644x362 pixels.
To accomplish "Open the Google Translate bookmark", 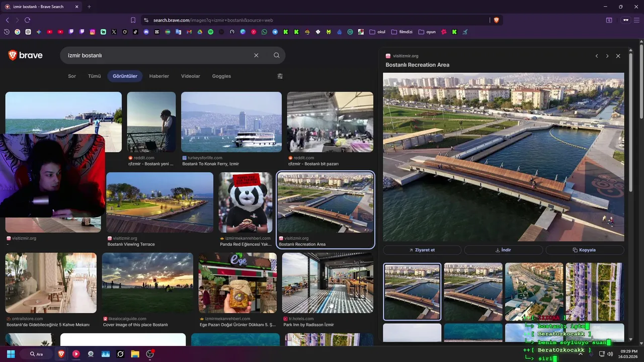I will [179, 32].
